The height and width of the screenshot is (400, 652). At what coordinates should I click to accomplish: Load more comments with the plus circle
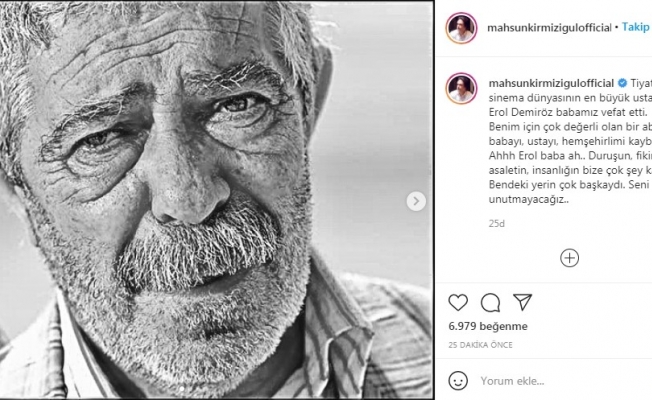pyautogui.click(x=569, y=258)
